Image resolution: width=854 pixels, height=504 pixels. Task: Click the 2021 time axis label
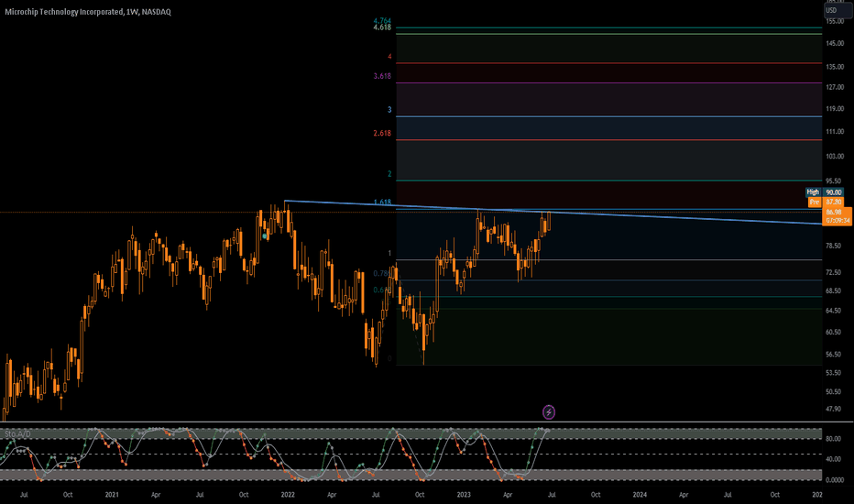tap(112, 495)
